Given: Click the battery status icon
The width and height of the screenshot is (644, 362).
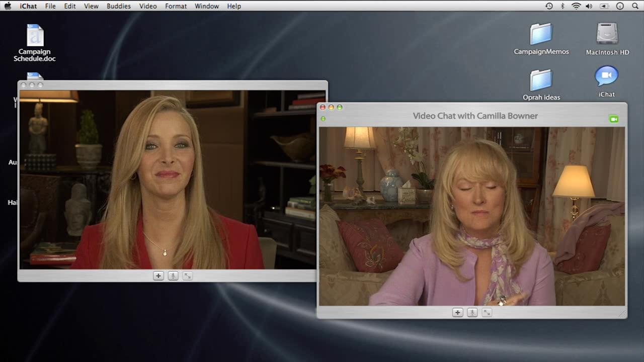Looking at the screenshot, I should point(604,6).
